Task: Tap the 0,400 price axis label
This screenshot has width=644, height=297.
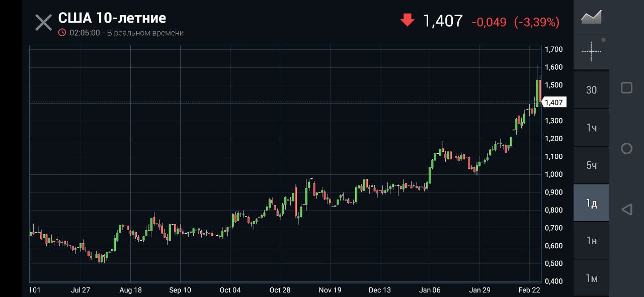Action: (x=553, y=281)
